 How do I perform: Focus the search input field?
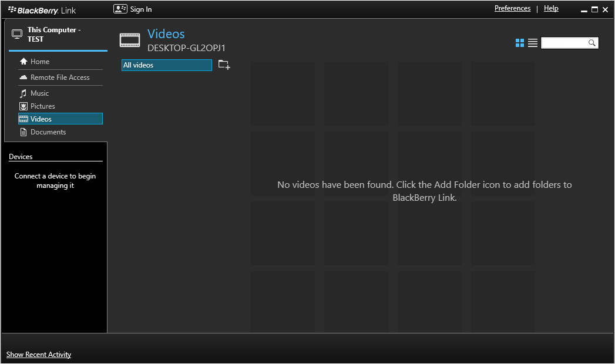(x=564, y=43)
